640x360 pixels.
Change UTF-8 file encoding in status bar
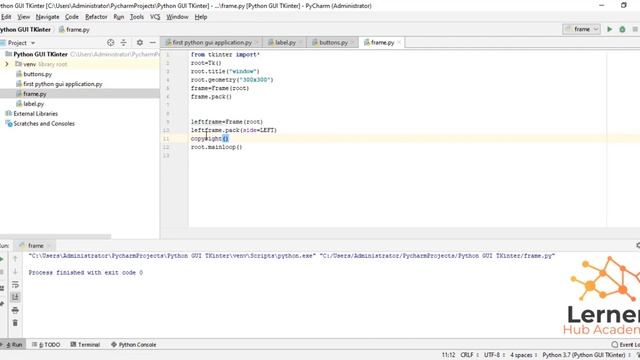[x=494, y=355]
